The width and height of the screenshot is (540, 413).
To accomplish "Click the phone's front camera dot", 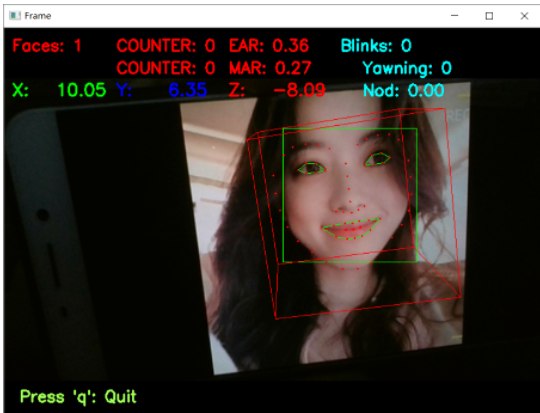I will coord(43,215).
